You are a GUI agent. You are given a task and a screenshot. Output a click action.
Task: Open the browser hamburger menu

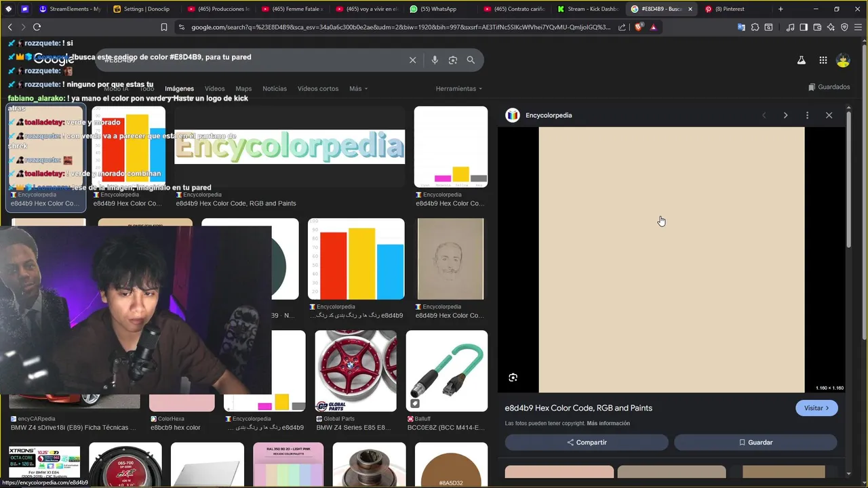[x=858, y=27]
